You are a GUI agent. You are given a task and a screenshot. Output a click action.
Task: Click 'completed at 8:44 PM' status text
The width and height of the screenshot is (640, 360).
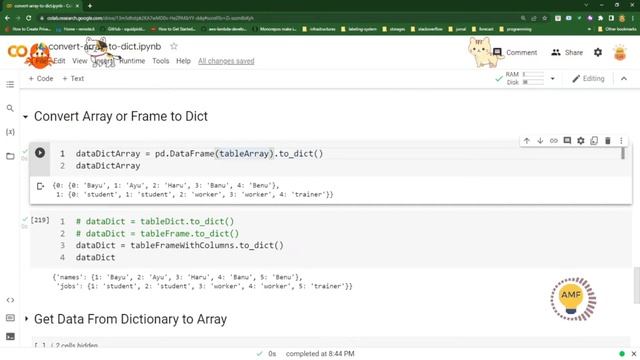click(x=320, y=353)
